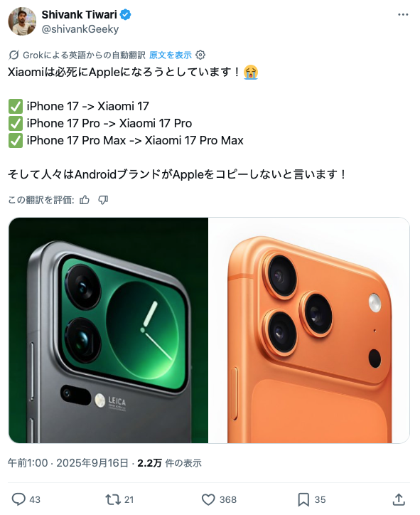
Task: Rate the translation with thumbs up
Action: (x=85, y=200)
